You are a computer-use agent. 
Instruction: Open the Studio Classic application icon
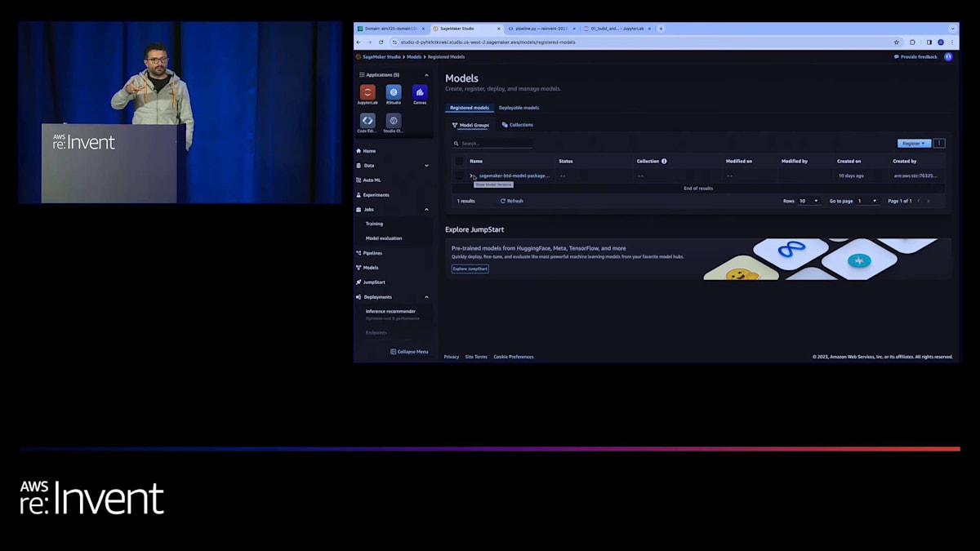pyautogui.click(x=394, y=121)
